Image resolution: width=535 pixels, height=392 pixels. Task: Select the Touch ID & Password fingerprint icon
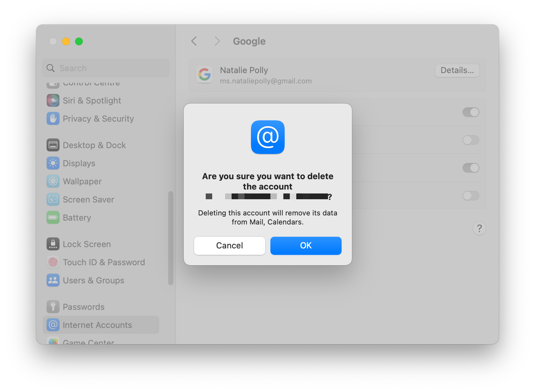[53, 262]
